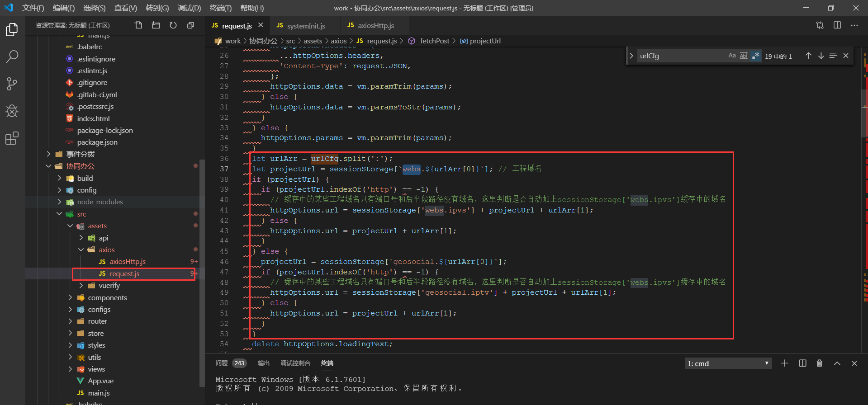Click the 问题 panel tab
Image resolution: width=868 pixels, height=405 pixels.
pyautogui.click(x=222, y=363)
